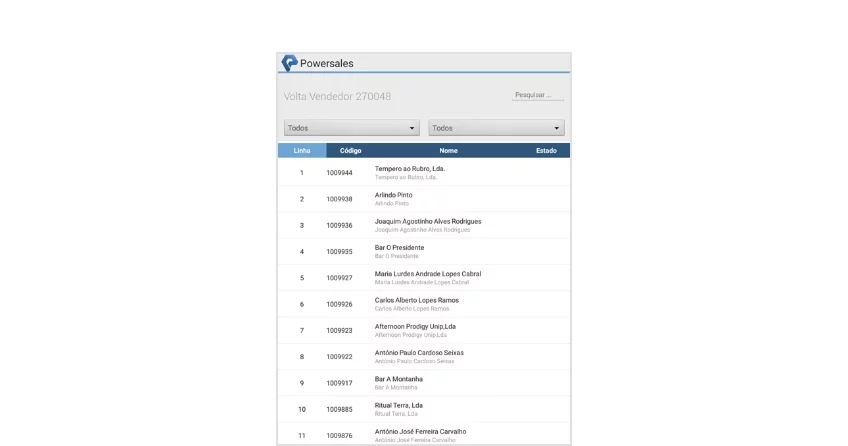Click the Powersales logo icon
848x446 pixels.
289,63
